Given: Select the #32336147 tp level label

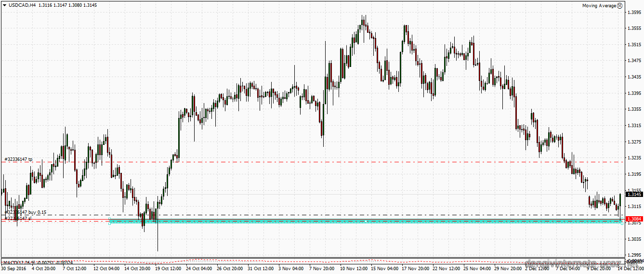Looking at the screenshot, I should coord(18,159).
